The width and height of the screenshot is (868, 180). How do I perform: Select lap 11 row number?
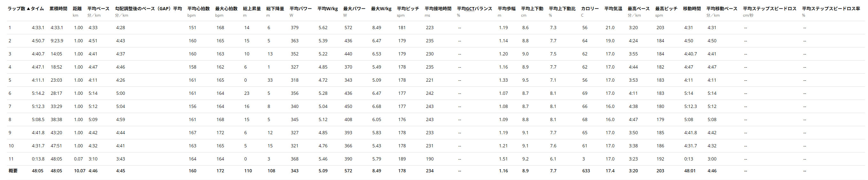click(x=11, y=159)
